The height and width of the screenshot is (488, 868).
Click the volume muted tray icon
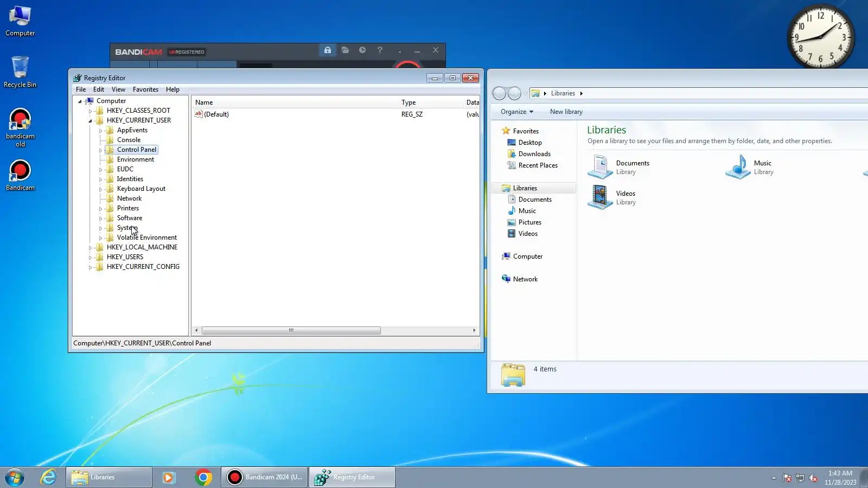(x=813, y=478)
